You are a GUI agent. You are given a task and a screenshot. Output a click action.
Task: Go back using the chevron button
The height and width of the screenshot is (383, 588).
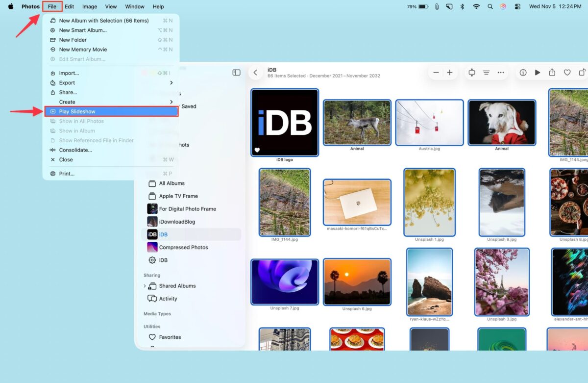tap(255, 73)
